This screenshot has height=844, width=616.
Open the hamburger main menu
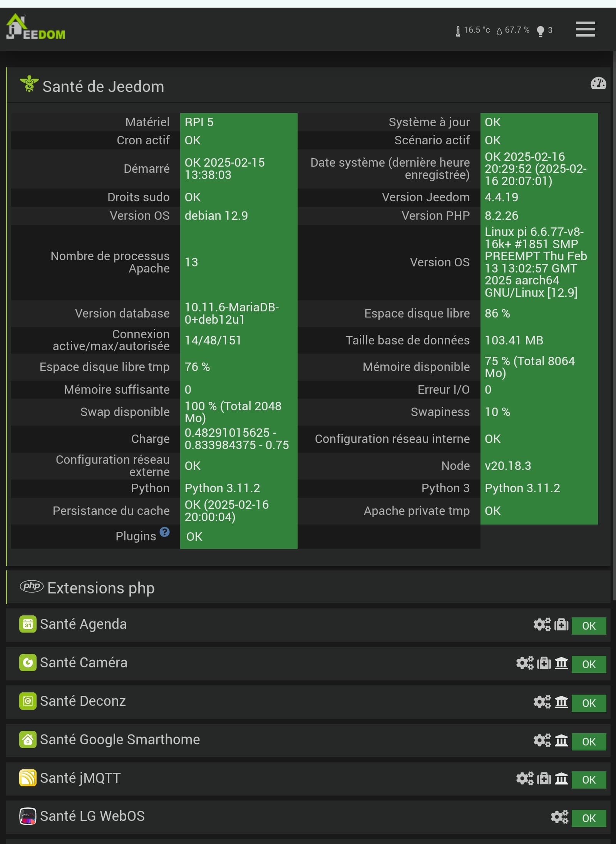pos(585,29)
